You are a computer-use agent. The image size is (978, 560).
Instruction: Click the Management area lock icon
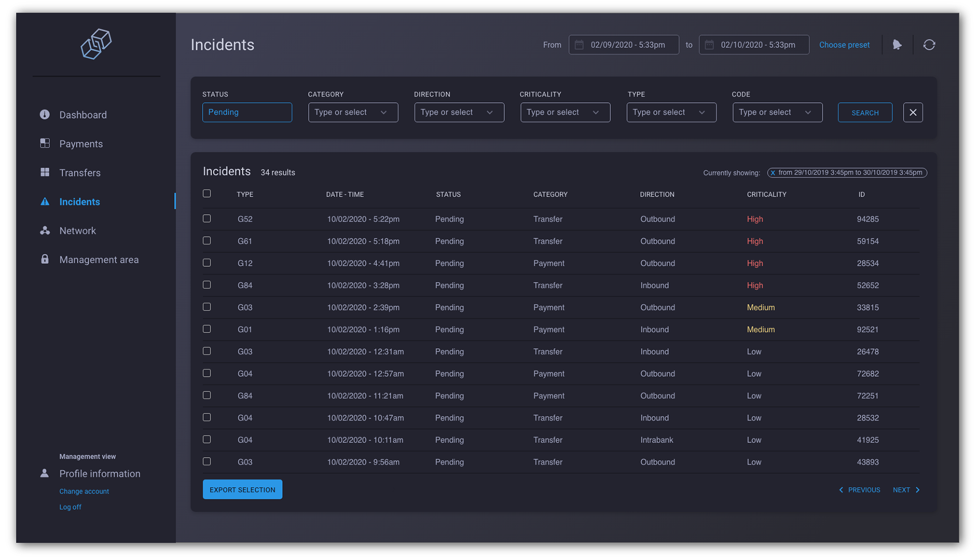coord(45,259)
